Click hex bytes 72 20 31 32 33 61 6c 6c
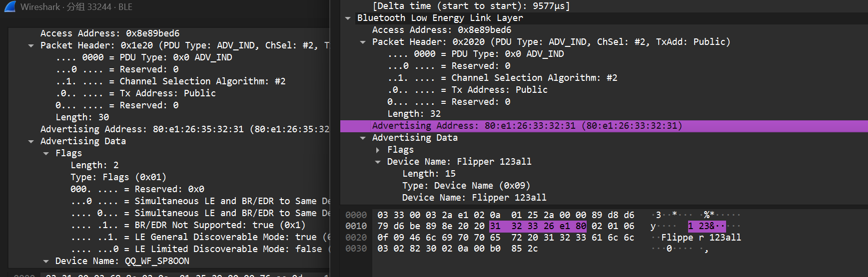 pos(573,238)
